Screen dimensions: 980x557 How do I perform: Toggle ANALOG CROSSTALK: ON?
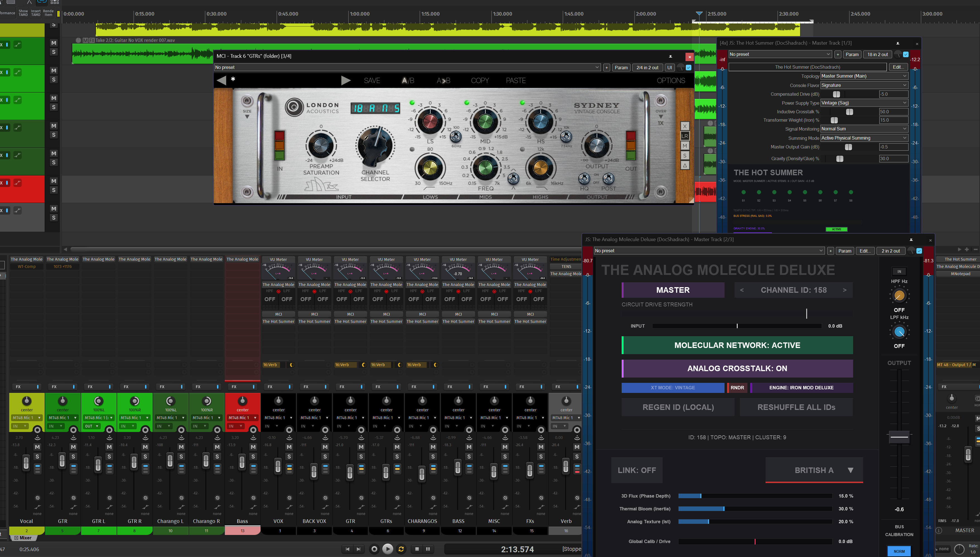[737, 368]
